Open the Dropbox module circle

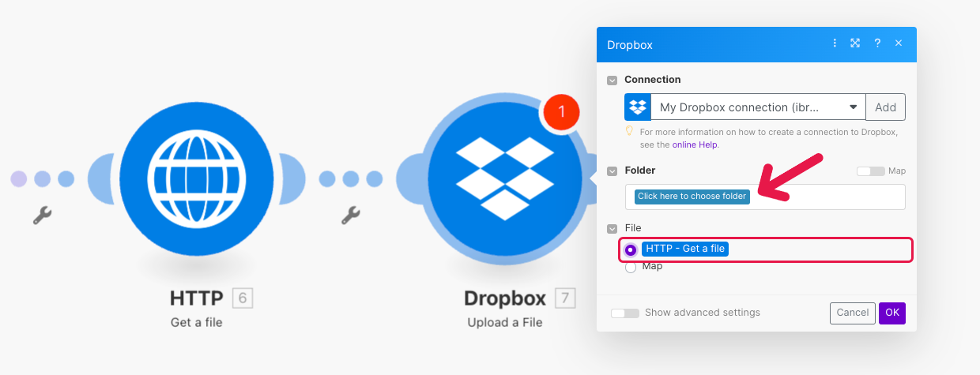point(504,178)
